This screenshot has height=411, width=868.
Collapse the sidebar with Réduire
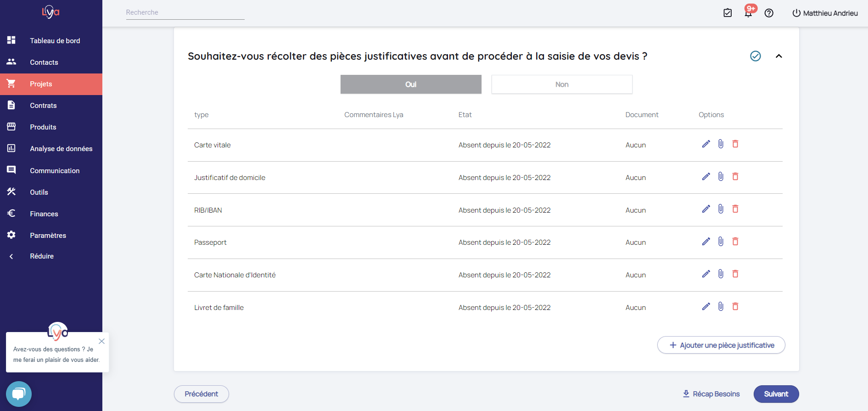[41, 256]
